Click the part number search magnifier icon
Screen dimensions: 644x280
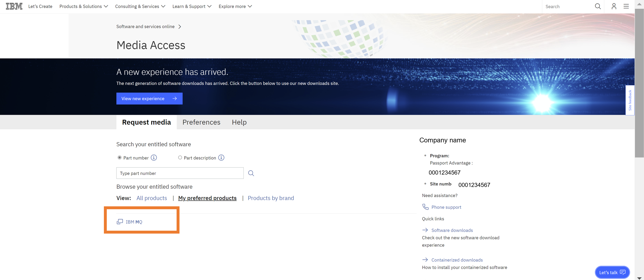pyautogui.click(x=251, y=173)
